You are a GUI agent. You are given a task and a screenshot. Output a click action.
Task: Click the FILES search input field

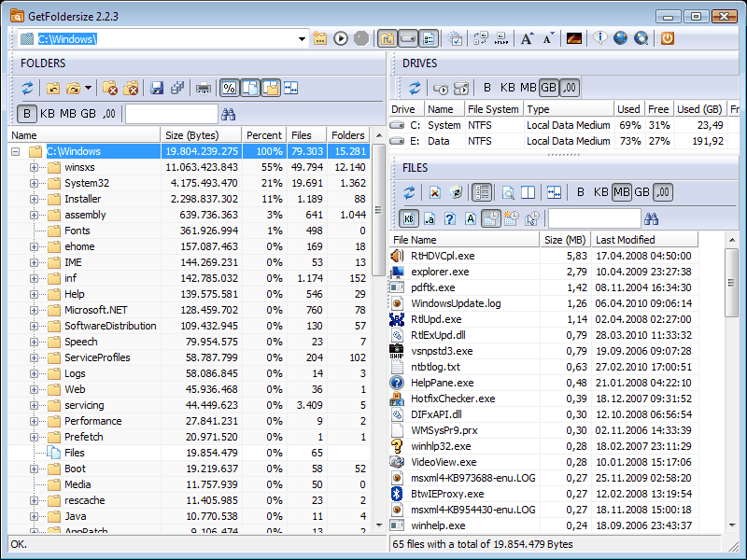(x=594, y=218)
